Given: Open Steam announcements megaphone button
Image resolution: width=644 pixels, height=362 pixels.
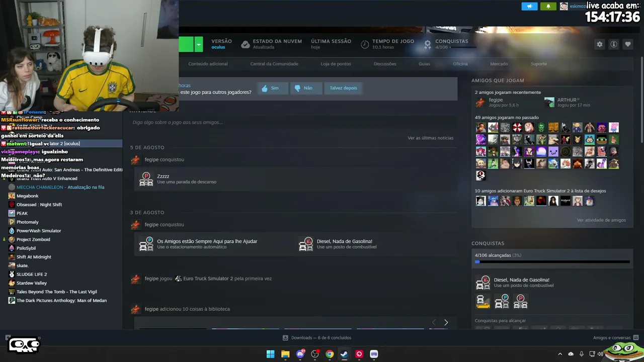Looking at the screenshot, I should coord(529,6).
